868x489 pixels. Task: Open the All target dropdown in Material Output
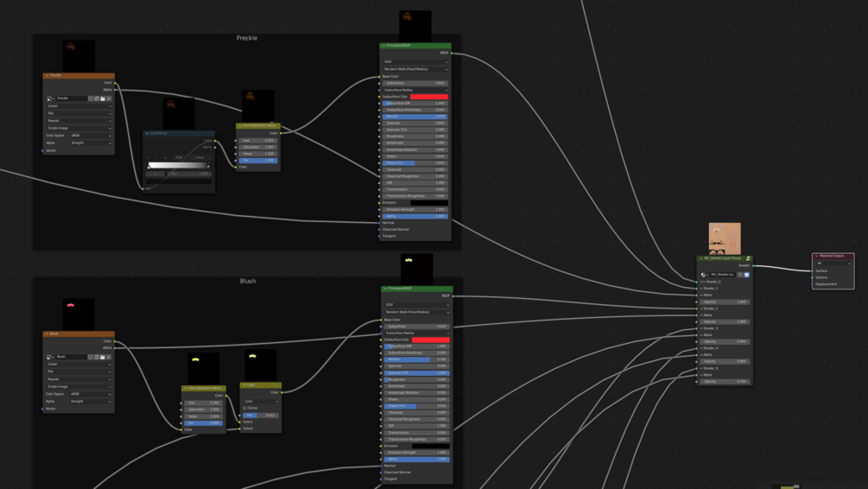(833, 264)
